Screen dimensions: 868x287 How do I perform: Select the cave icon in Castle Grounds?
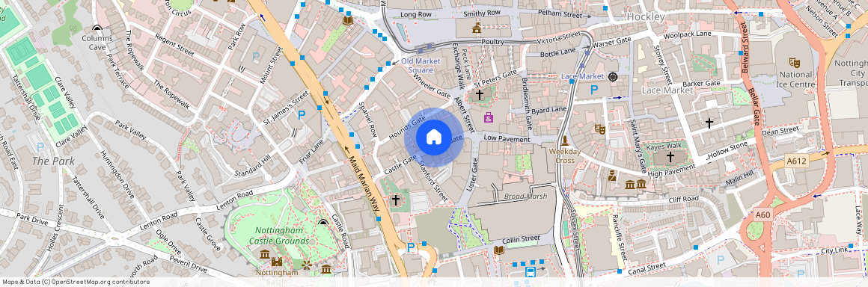[324, 223]
